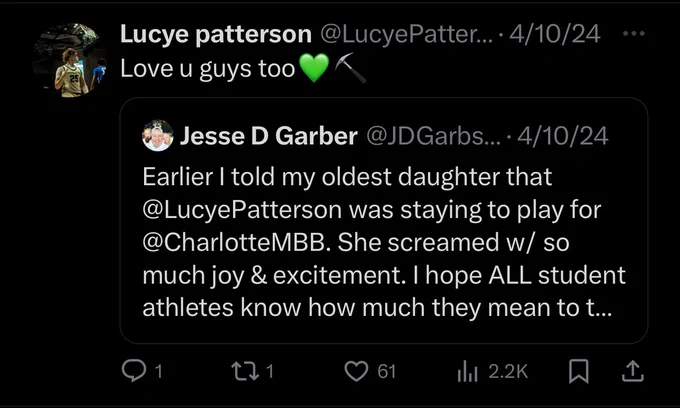The image size is (680, 408).
Task: Open the three-dot more options menu
Action: tap(634, 33)
